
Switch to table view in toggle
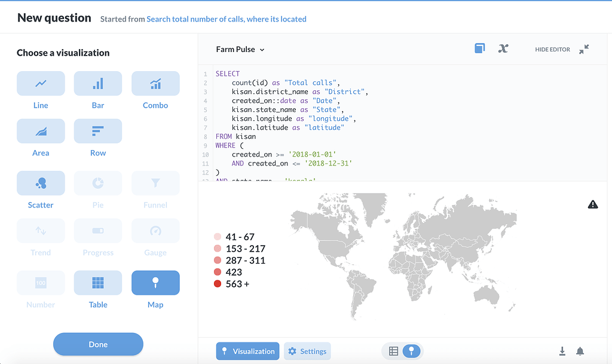[x=393, y=351]
